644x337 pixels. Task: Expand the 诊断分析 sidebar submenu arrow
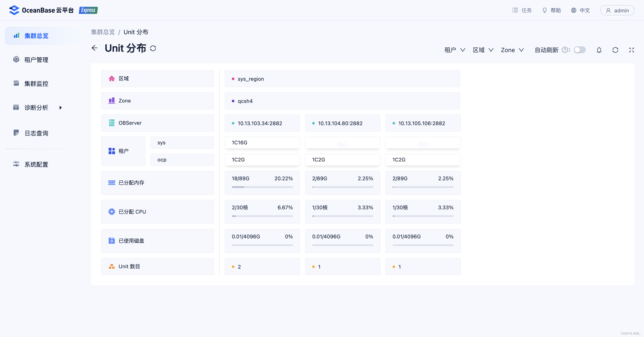click(x=60, y=108)
